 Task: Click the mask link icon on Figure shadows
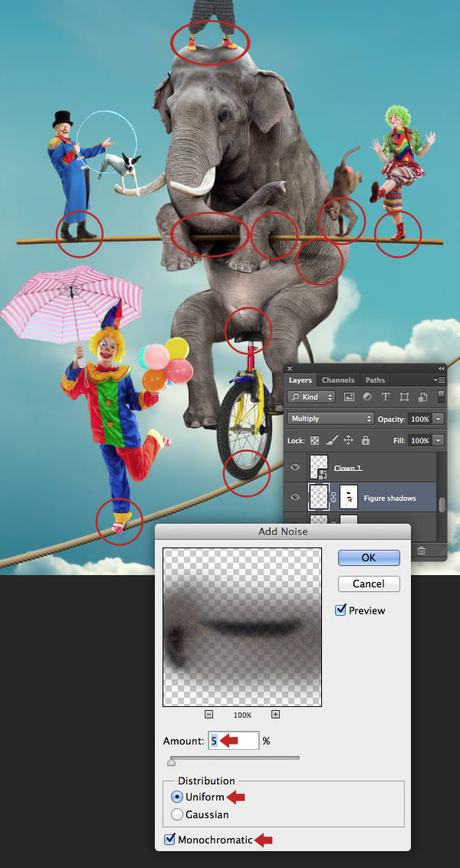tap(334, 497)
